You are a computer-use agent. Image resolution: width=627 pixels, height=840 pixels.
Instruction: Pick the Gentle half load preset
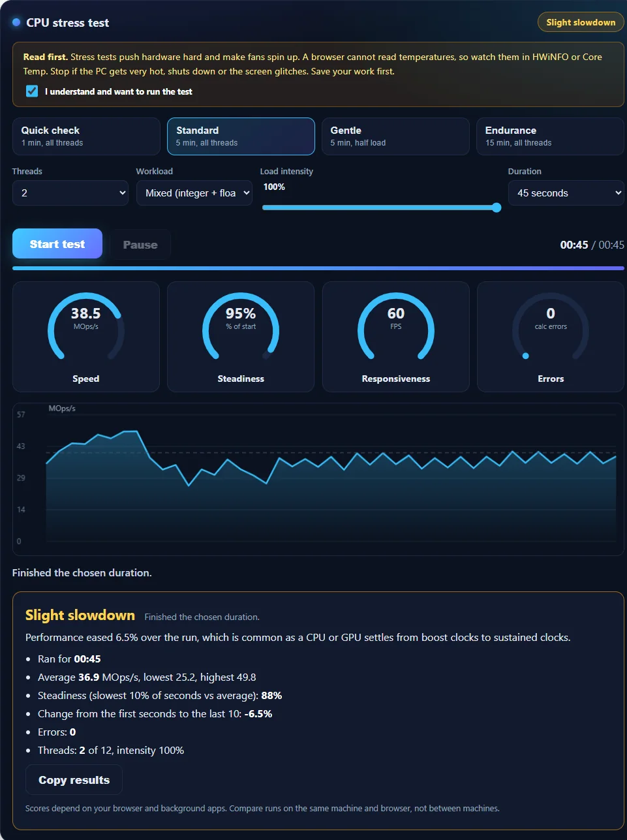(395, 136)
